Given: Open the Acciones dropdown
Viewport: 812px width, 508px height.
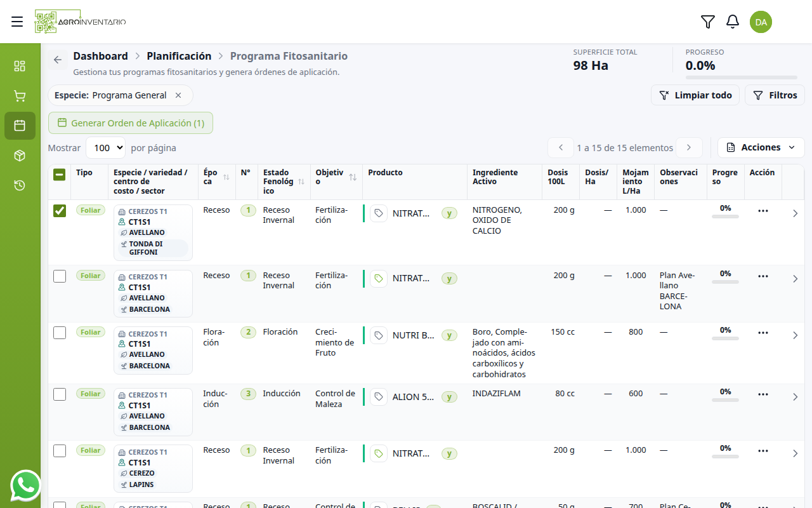Looking at the screenshot, I should coord(761,147).
